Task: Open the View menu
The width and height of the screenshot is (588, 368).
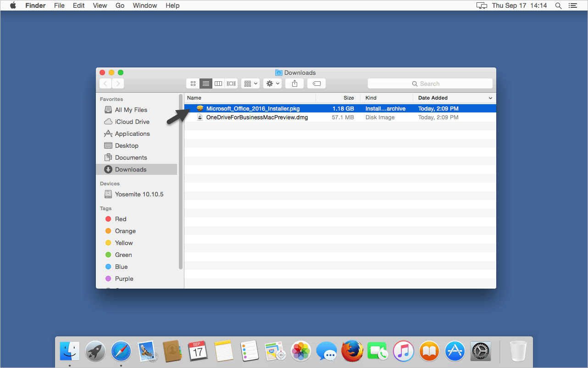Action: (x=100, y=6)
